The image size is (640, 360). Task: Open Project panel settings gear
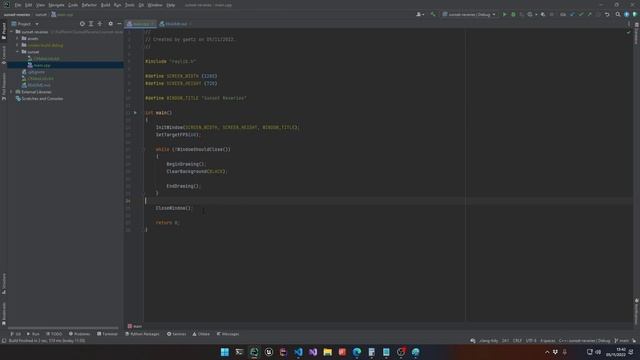(x=111, y=24)
